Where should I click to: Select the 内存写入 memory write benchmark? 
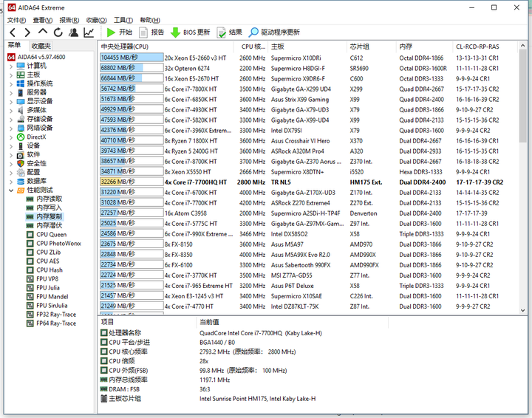point(50,208)
